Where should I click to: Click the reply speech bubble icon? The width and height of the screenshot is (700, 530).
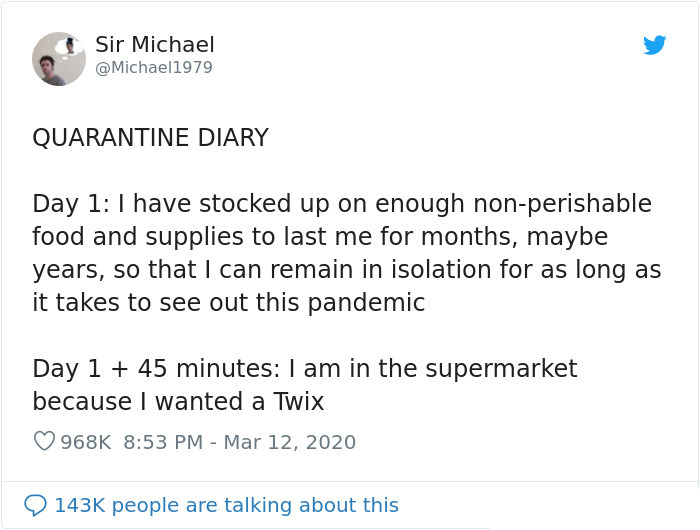[35, 505]
